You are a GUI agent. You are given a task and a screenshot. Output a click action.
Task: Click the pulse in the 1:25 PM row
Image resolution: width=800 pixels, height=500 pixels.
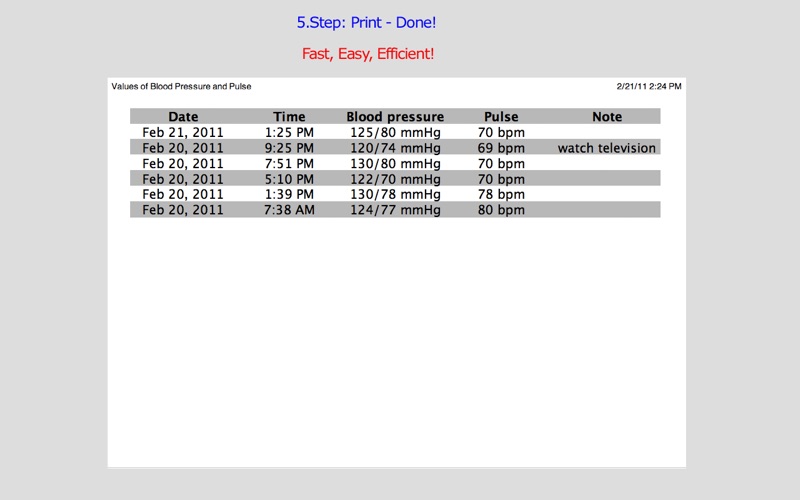tap(501, 133)
